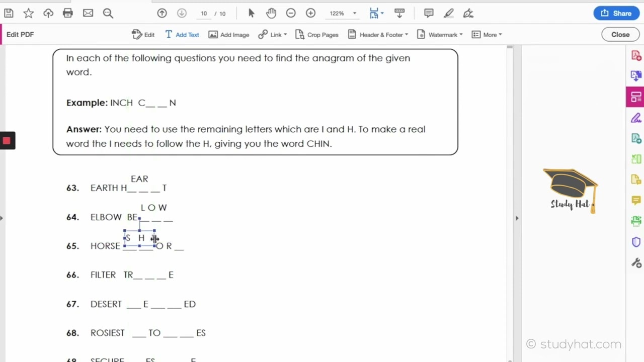
Task: Close the Edit PDF toolbar using Close
Action: (x=620, y=35)
